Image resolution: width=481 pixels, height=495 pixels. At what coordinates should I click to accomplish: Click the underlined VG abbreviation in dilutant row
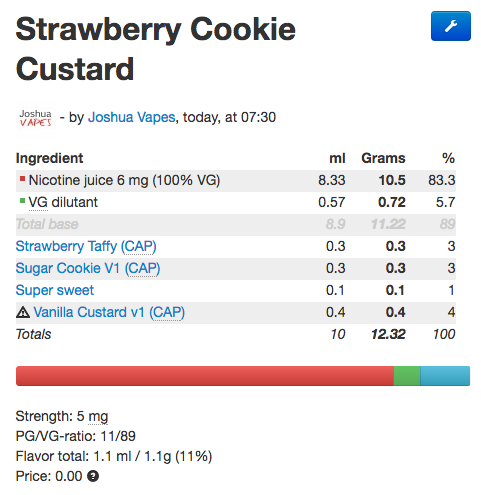[x=38, y=202]
